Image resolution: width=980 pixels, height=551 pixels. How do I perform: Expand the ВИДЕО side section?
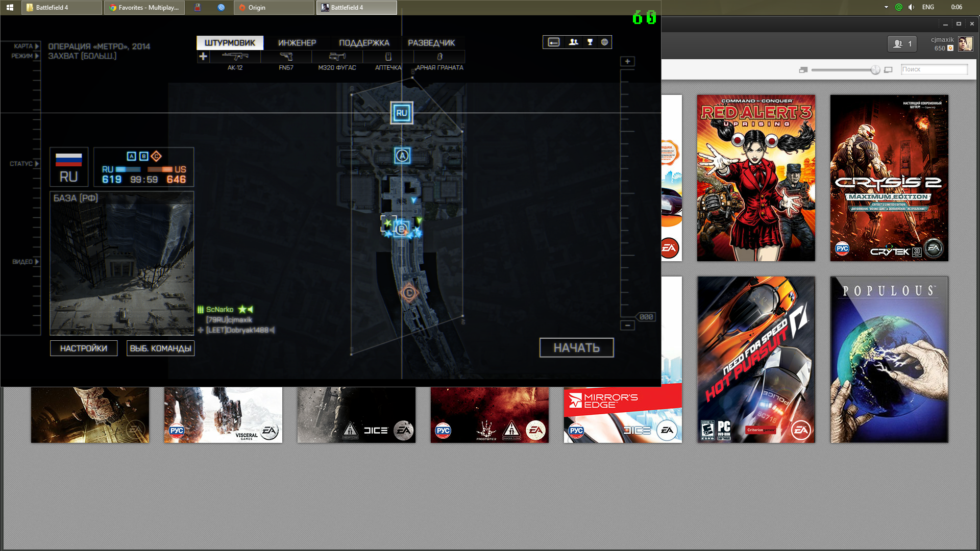26,262
